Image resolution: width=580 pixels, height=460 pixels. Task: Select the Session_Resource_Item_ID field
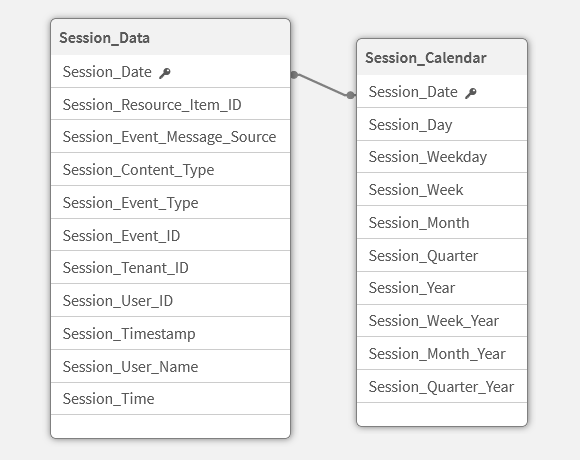click(x=171, y=104)
